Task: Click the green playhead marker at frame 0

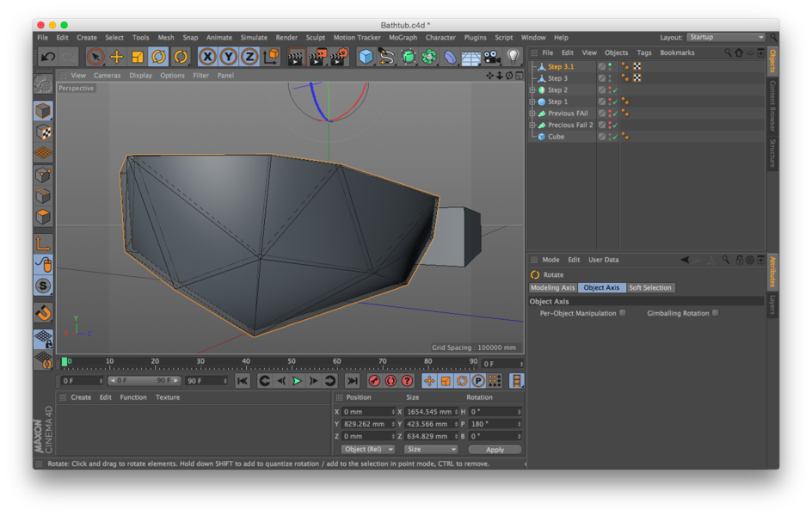Action: coord(65,362)
